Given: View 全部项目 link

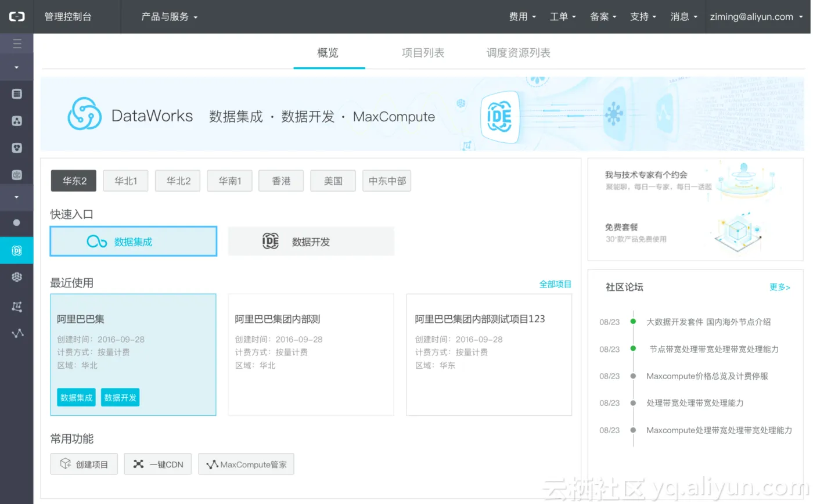Looking at the screenshot, I should 555,285.
